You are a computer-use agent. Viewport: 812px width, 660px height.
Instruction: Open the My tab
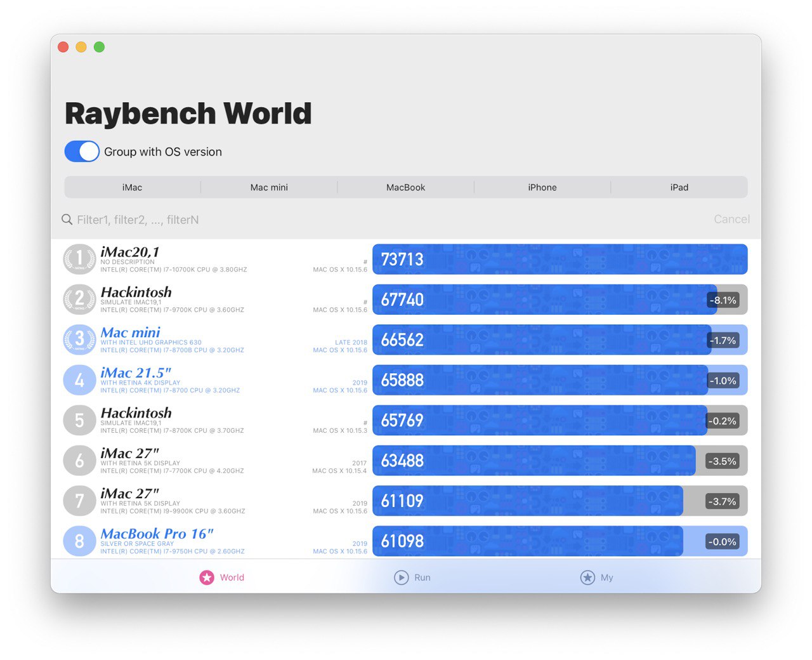pyautogui.click(x=597, y=577)
